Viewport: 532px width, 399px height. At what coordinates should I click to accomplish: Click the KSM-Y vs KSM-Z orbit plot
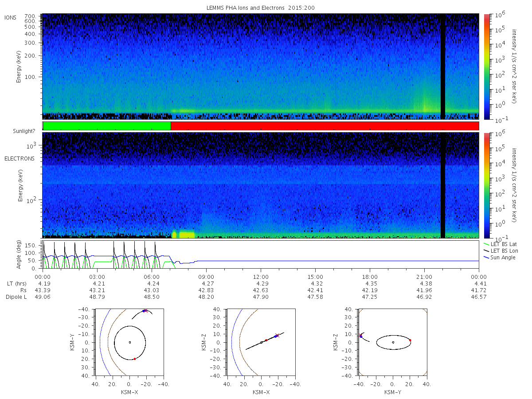392,342
